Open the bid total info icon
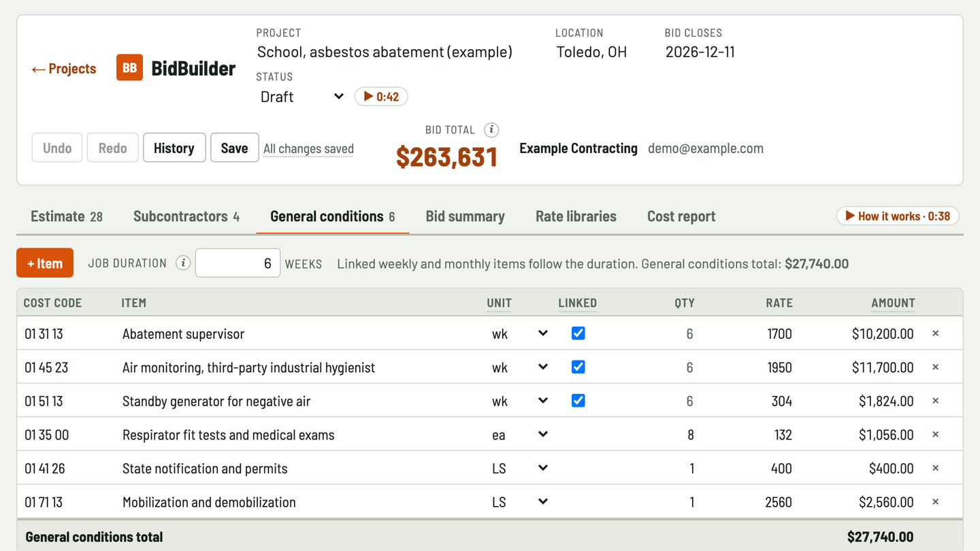 coord(491,130)
